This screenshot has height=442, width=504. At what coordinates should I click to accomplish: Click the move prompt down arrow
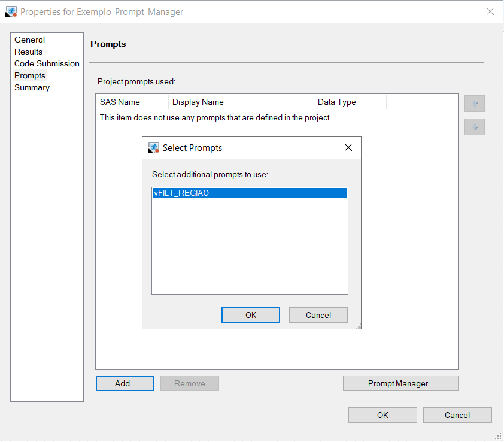pos(474,126)
